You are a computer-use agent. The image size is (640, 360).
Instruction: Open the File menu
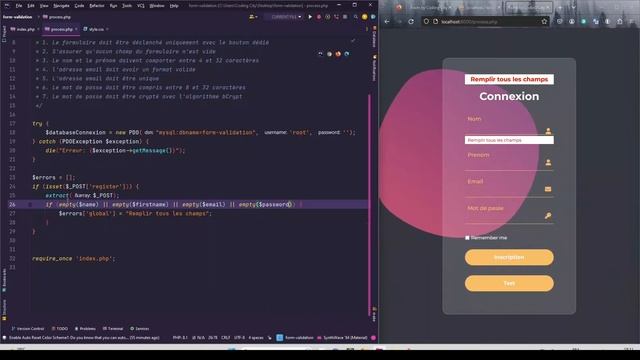pos(19,6)
